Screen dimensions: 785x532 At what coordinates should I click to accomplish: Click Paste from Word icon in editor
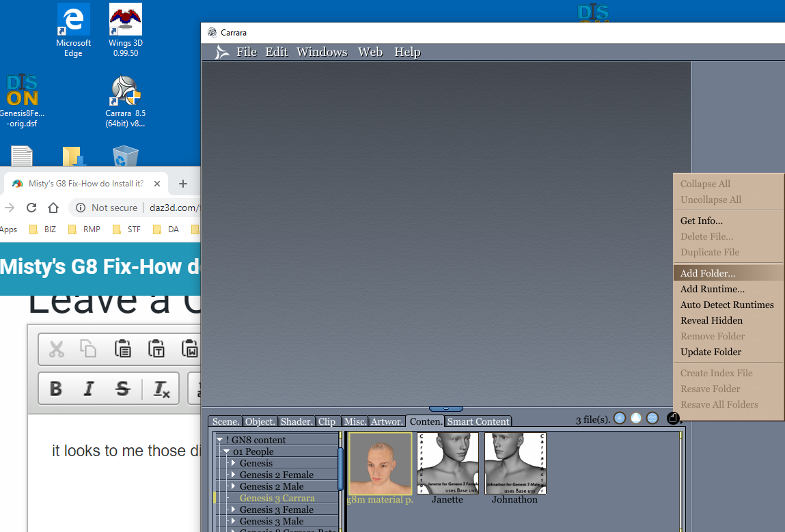[x=190, y=349]
